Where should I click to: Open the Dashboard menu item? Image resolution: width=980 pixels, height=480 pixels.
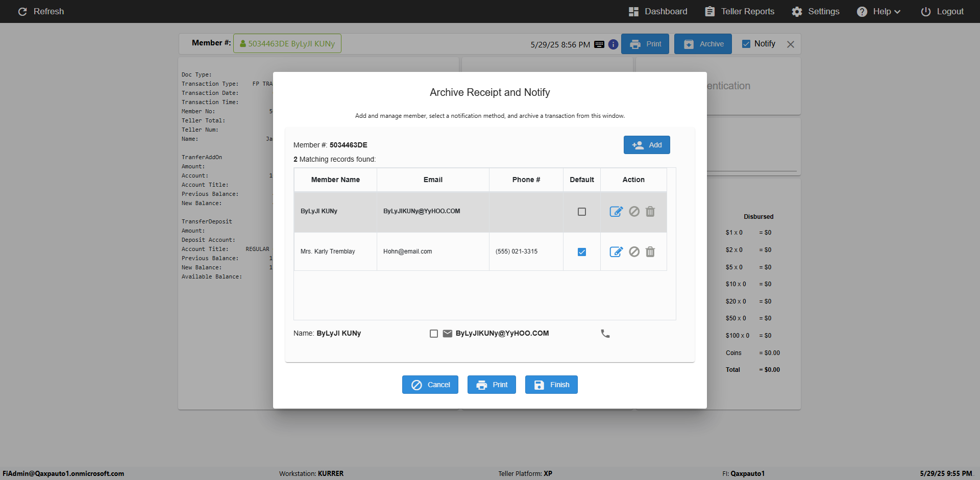[658, 11]
